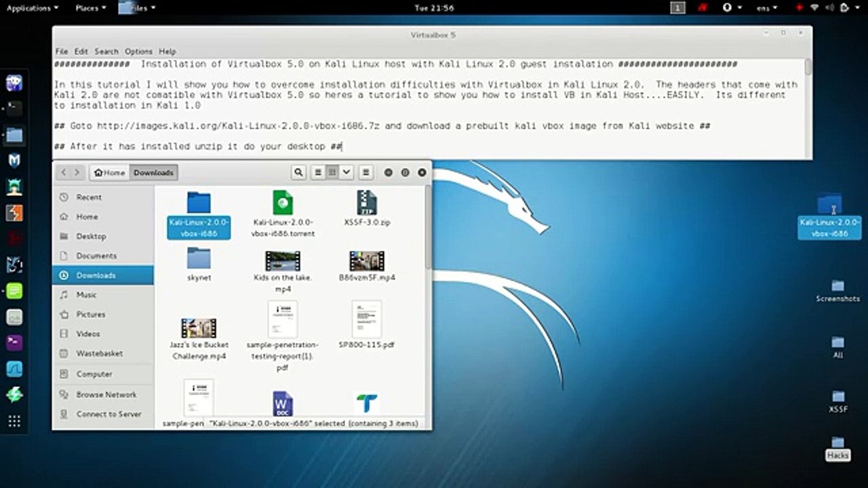Select Desktop in the sidebar
The image size is (868, 488).
[x=103, y=237]
